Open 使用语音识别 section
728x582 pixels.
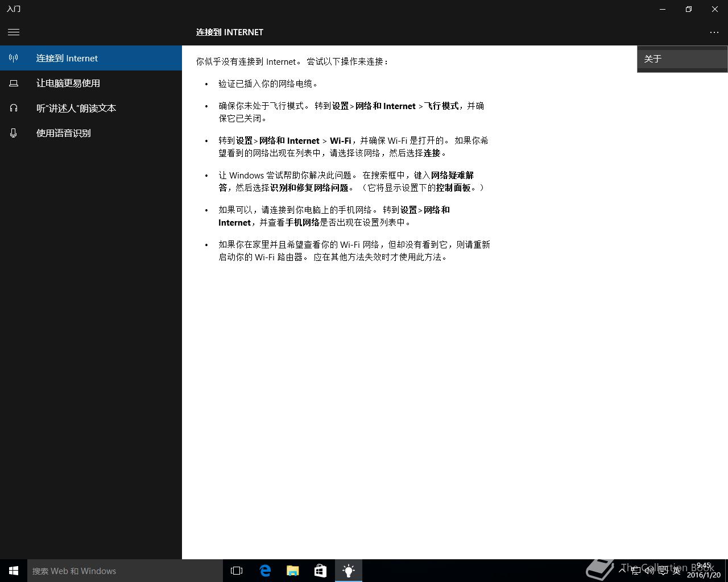91,133
